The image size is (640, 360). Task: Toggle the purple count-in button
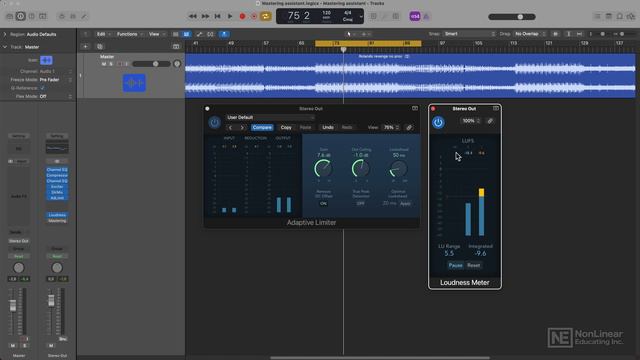[415, 16]
